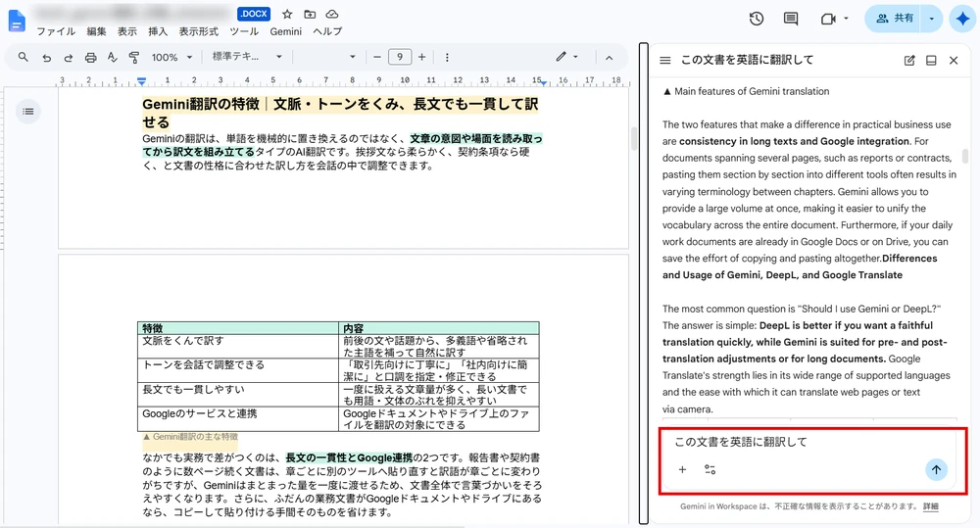Screen dimensions: 980x528
Task: Increase font size with plus button
Action: [421, 57]
